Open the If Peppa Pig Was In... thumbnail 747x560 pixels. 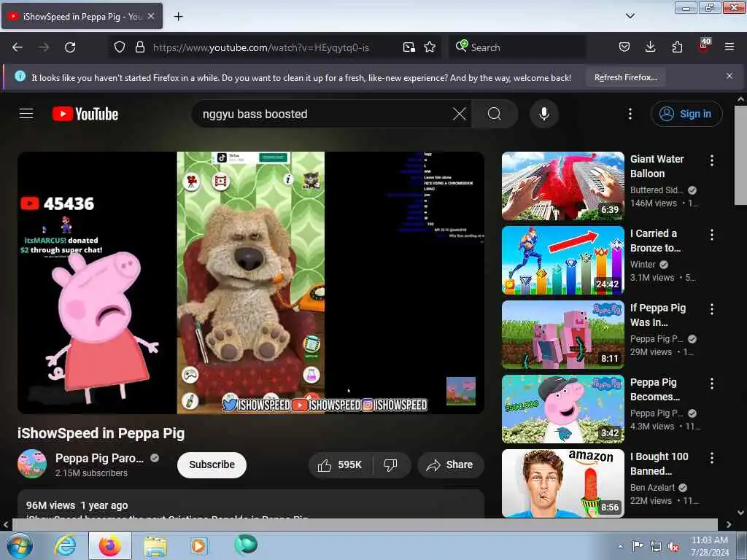[x=562, y=334]
